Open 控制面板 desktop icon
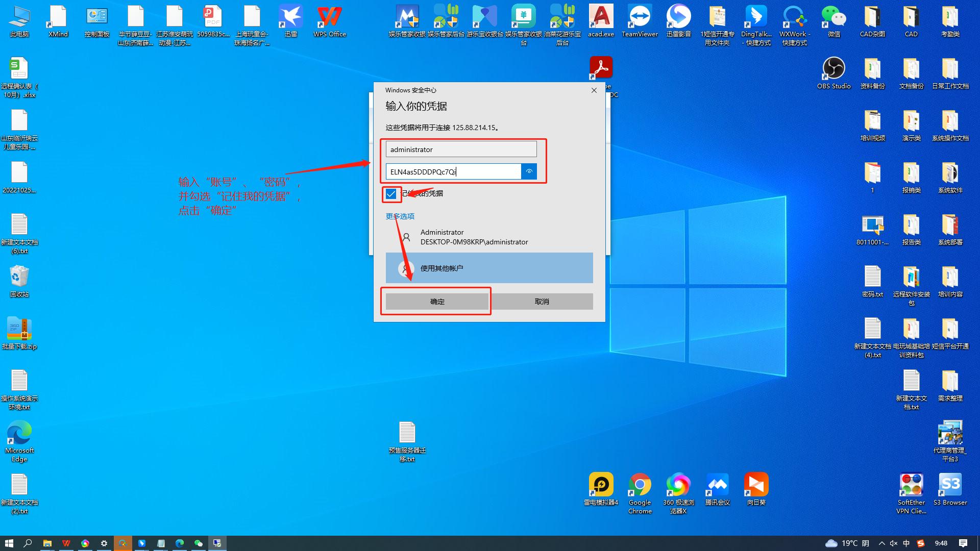Screen dimensions: 980x551 pos(97,21)
